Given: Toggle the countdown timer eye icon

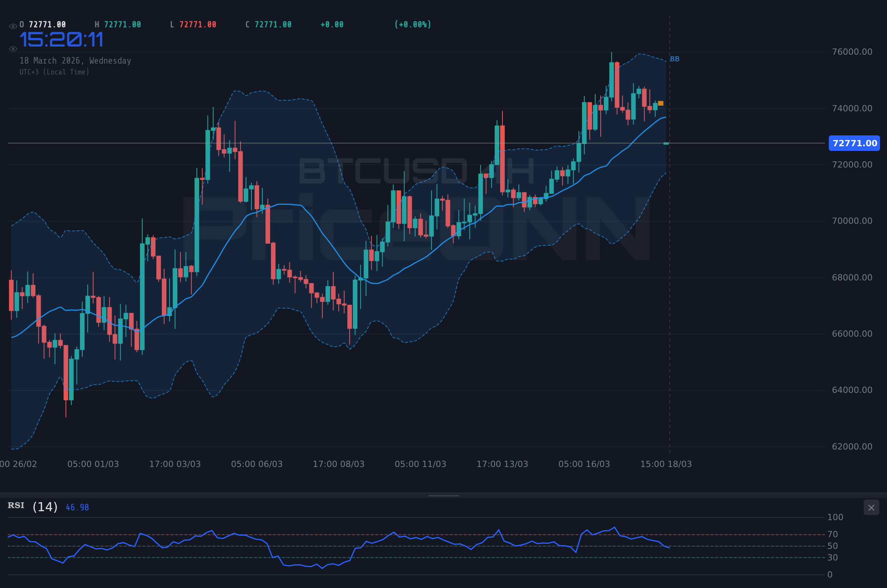Looking at the screenshot, I should (x=13, y=49).
